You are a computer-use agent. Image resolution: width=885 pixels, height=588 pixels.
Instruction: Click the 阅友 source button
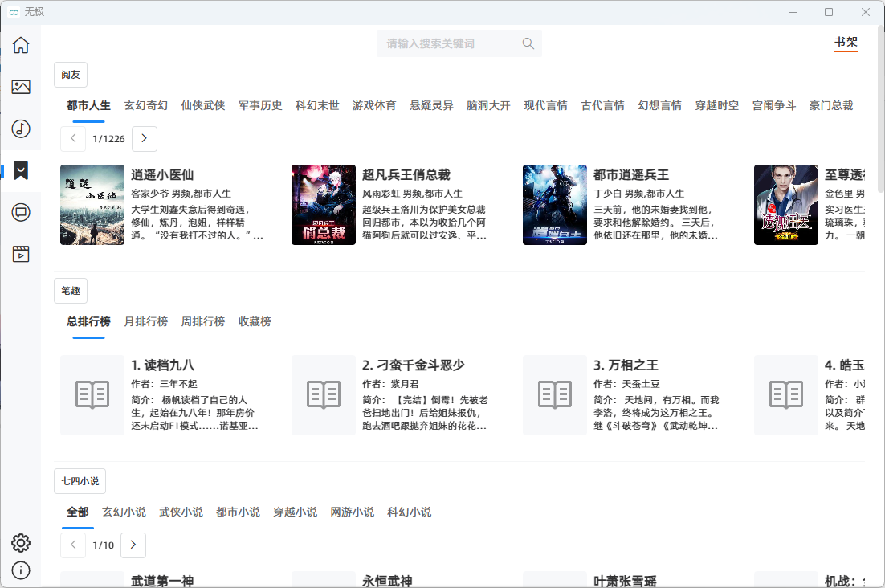pos(71,75)
